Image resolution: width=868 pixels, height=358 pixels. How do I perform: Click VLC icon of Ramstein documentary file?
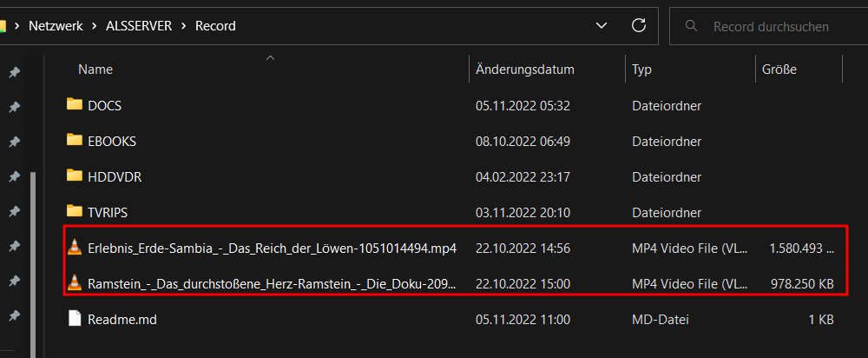[74, 283]
